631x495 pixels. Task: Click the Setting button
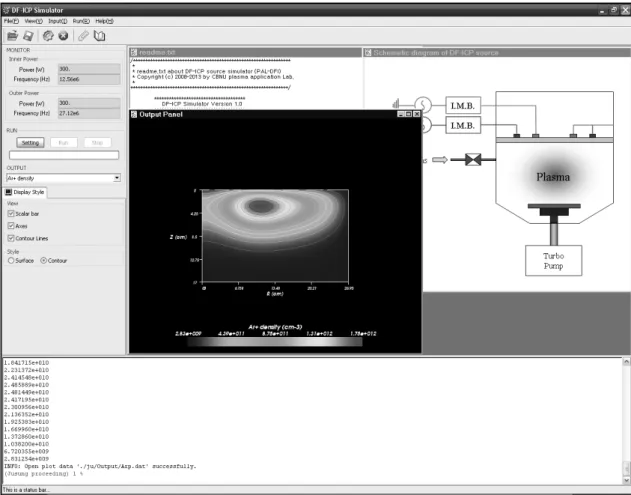(30, 143)
